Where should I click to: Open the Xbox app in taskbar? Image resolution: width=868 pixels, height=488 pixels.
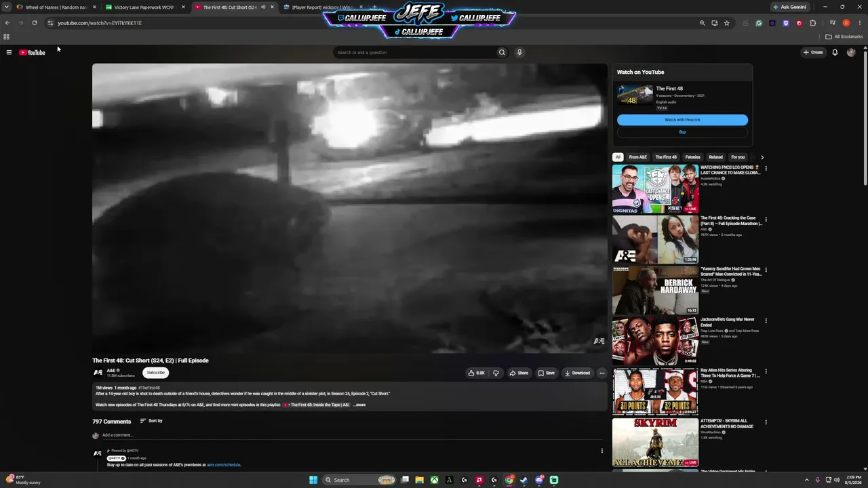(435, 480)
